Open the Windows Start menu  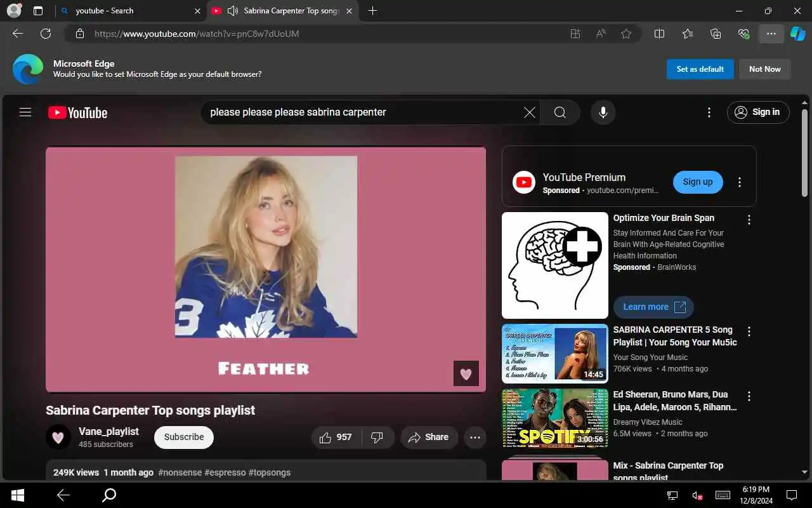18,495
